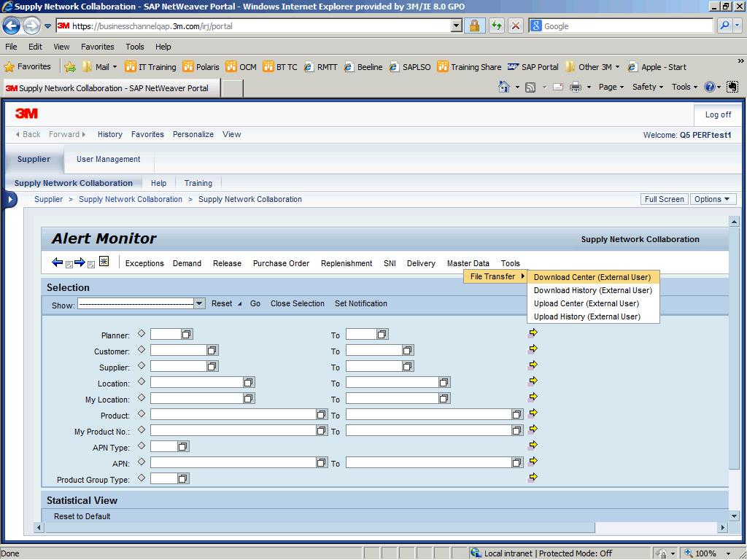The width and height of the screenshot is (747, 560).
Task: Switch to the User Management tab
Action: point(109,159)
